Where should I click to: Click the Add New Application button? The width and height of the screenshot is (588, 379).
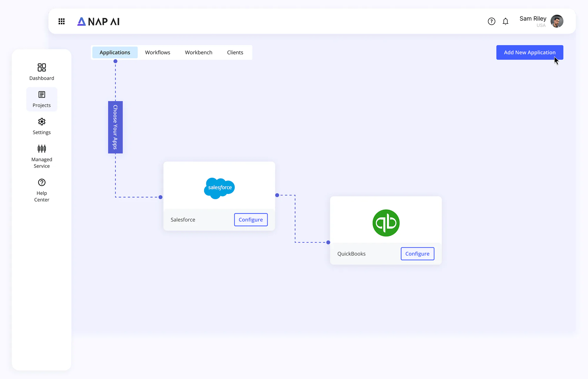[529, 52]
